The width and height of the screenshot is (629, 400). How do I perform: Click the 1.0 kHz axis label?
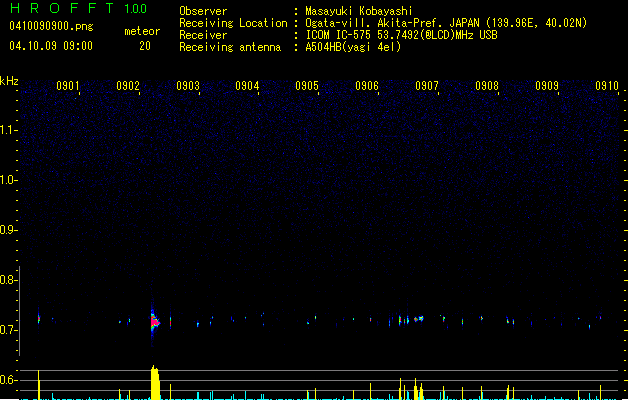tap(8, 180)
